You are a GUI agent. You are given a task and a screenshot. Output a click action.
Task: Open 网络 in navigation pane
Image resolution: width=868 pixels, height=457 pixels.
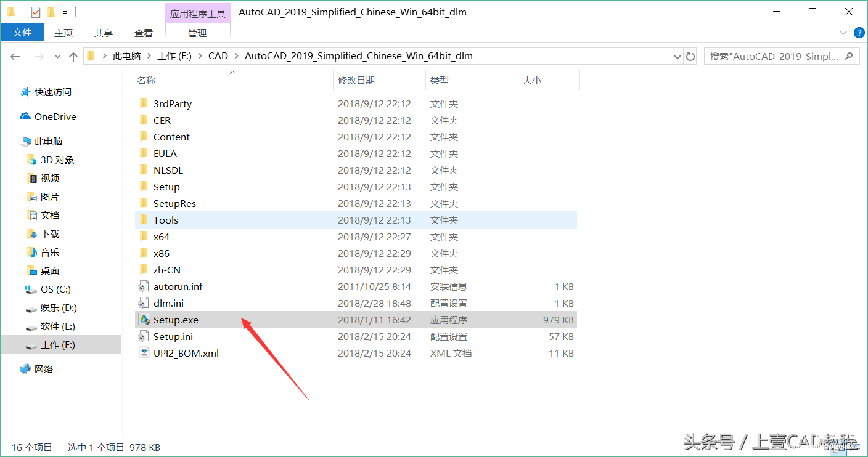point(37,369)
